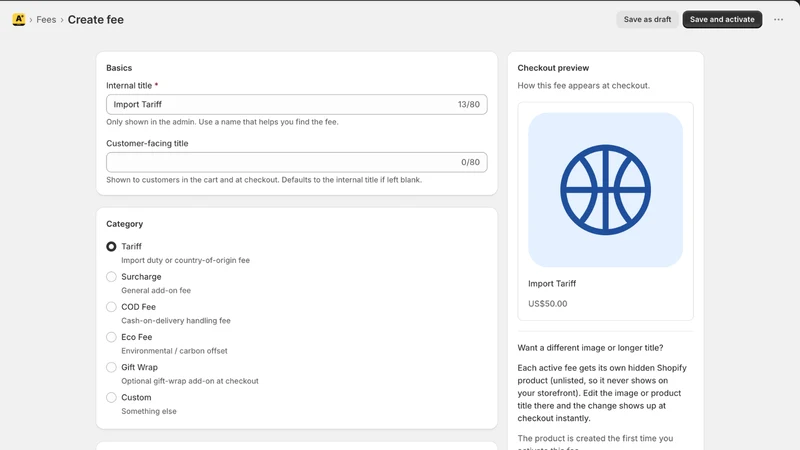Select the Gift Wrap radio button
800x450 pixels.
coord(111,367)
